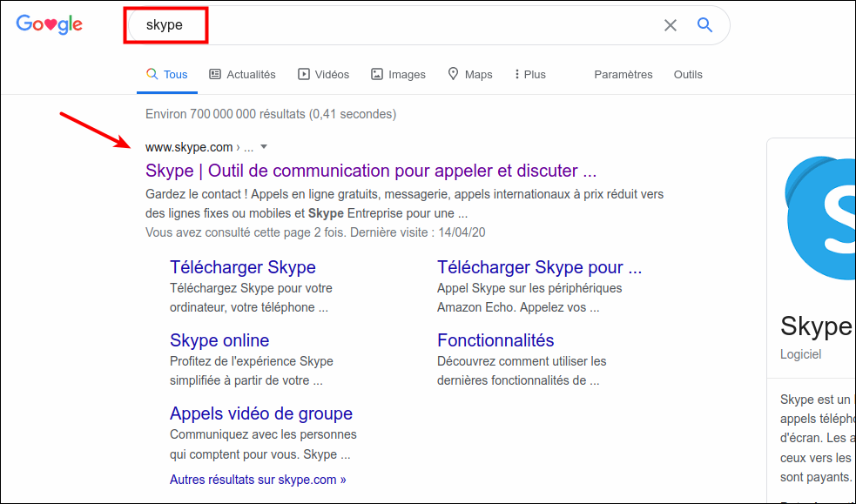Screen dimensions: 856x504
Task: Open the Télécharger Skype sitelink
Action: (x=242, y=267)
